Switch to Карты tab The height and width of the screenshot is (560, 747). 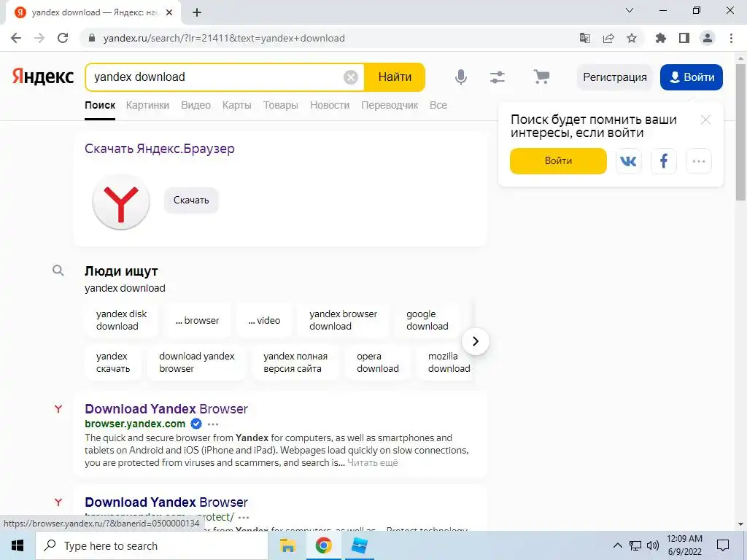pos(237,105)
